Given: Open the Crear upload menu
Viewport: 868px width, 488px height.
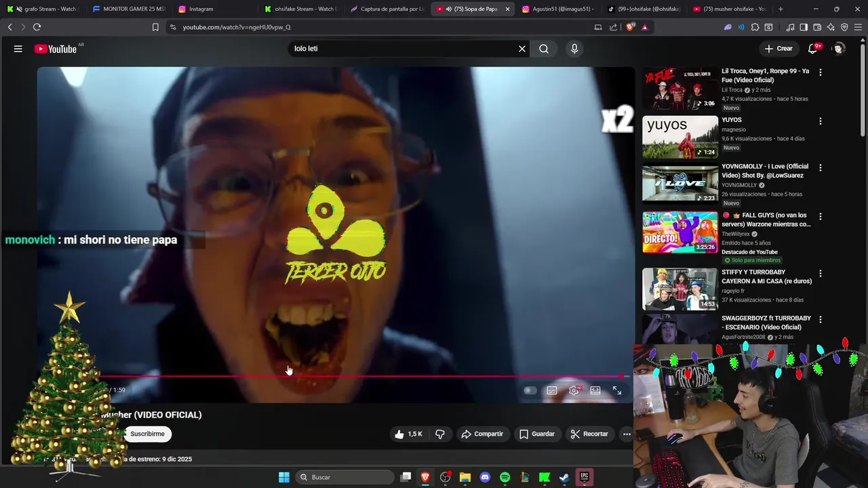Looking at the screenshot, I should point(778,49).
